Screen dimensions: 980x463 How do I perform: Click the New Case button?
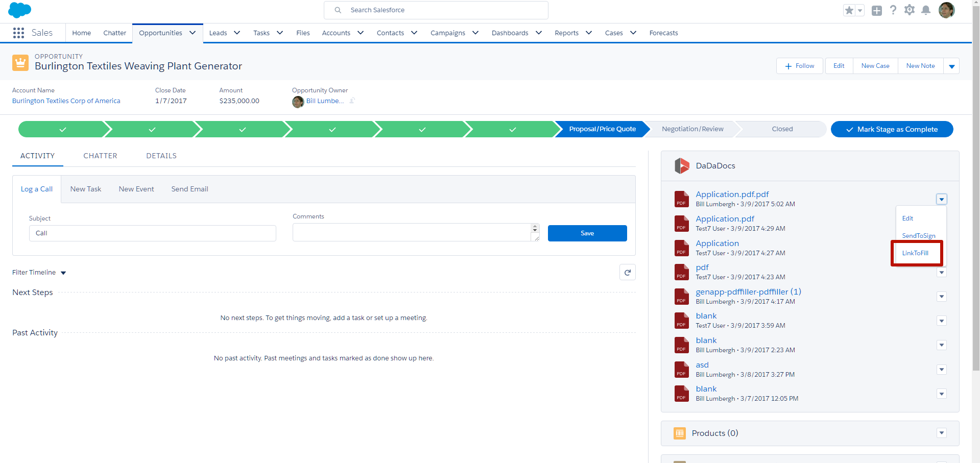(875, 66)
